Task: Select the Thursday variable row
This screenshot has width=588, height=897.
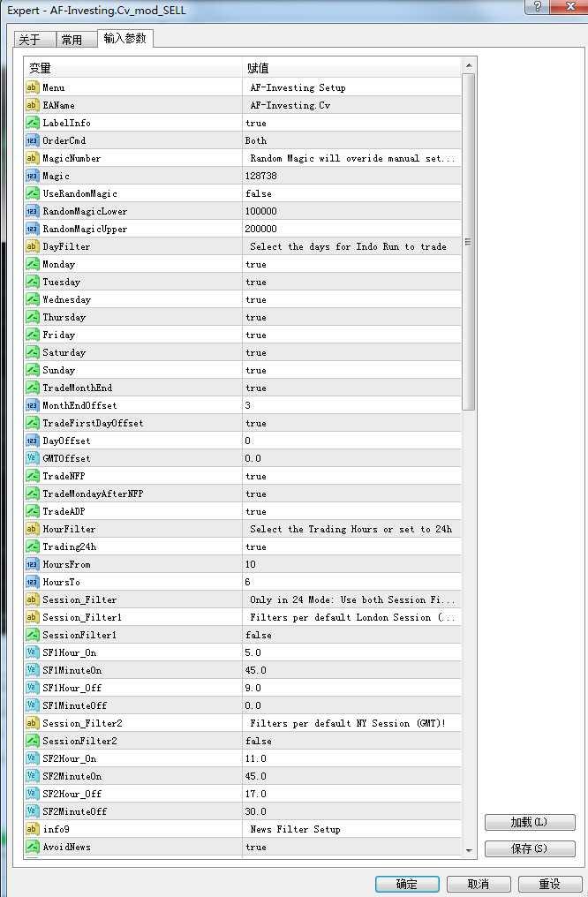Action: [x=243, y=318]
